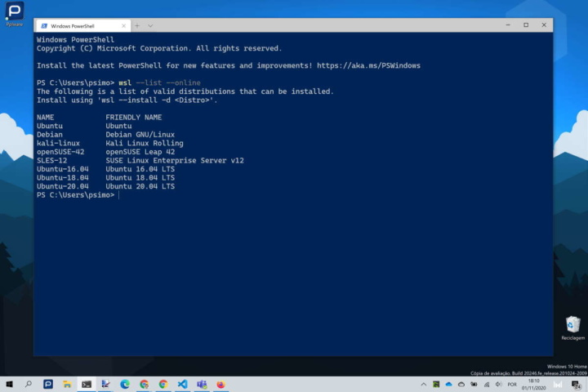This screenshot has width=588, height=392.
Task: Expand the new tab profile dropdown arrow
Action: tap(149, 25)
